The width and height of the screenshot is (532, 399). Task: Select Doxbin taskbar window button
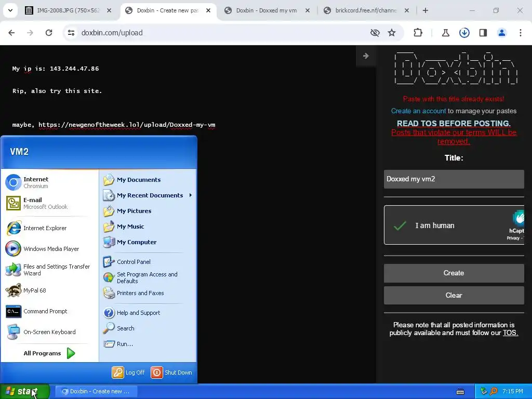[x=96, y=391]
